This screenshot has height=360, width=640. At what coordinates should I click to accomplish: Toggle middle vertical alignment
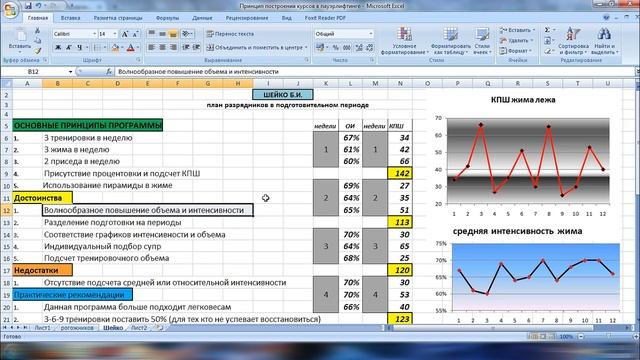162,34
